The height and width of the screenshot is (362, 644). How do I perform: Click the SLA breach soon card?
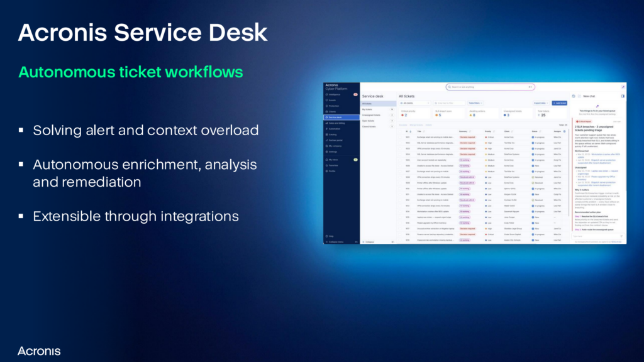tap(449, 113)
